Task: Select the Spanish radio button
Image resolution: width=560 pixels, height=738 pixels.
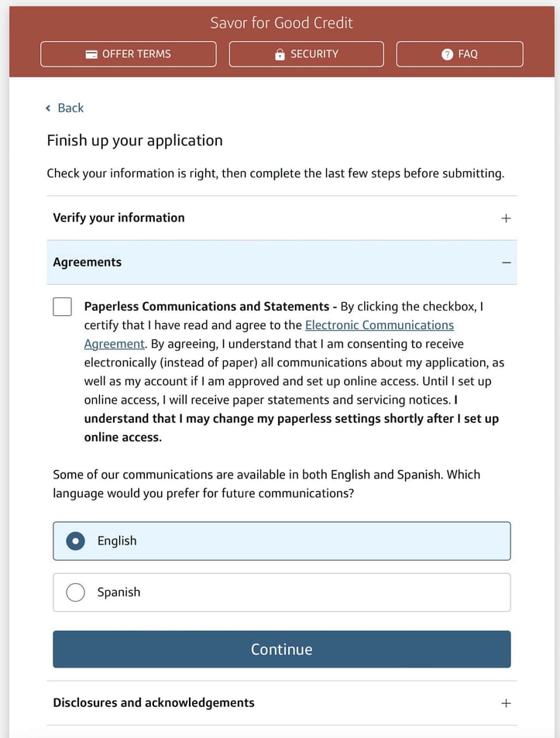Action: [x=75, y=592]
